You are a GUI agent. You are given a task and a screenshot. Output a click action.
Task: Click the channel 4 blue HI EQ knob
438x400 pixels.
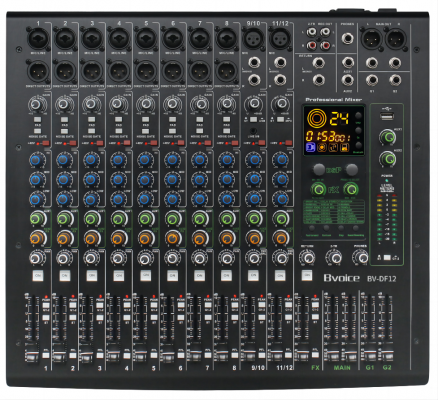tap(117, 160)
